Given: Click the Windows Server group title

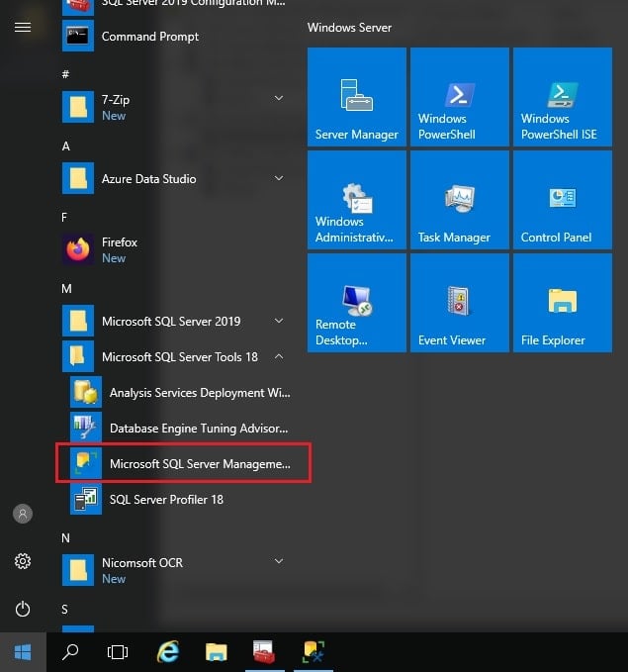Looking at the screenshot, I should coord(349,28).
